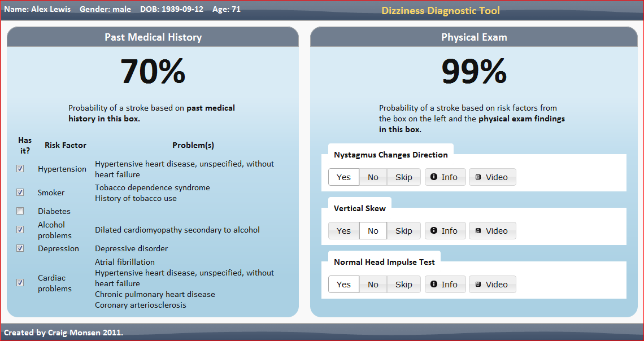
Task: Open Info for Nystagmus Changes Direction
Action: [445, 177]
